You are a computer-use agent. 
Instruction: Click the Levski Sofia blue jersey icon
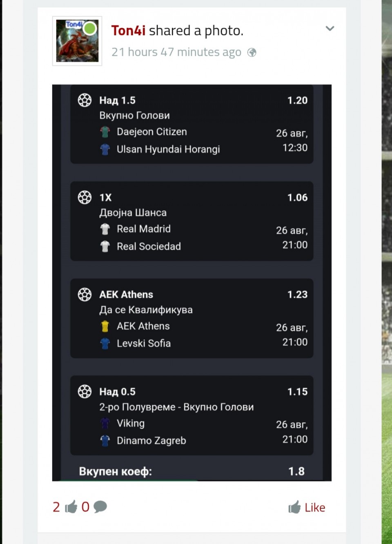pyautogui.click(x=105, y=343)
